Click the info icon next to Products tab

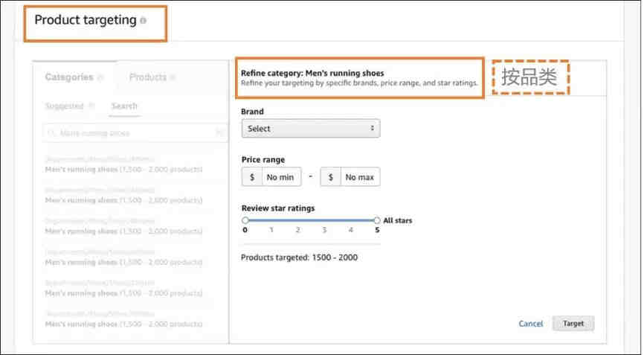point(173,77)
